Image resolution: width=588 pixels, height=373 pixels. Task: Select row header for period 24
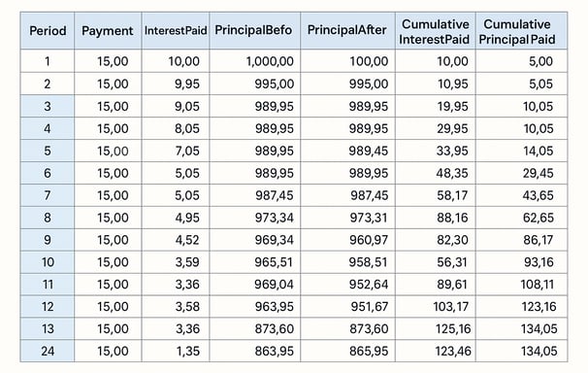(48, 351)
